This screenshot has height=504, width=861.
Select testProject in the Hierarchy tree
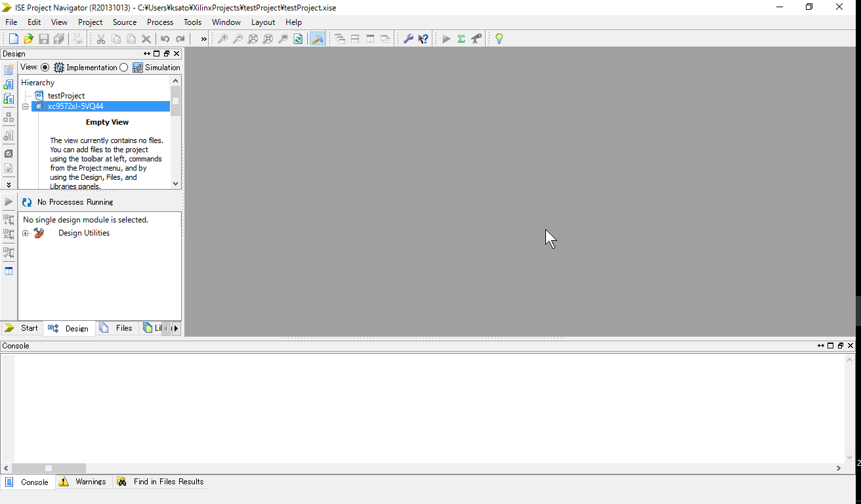tap(66, 96)
